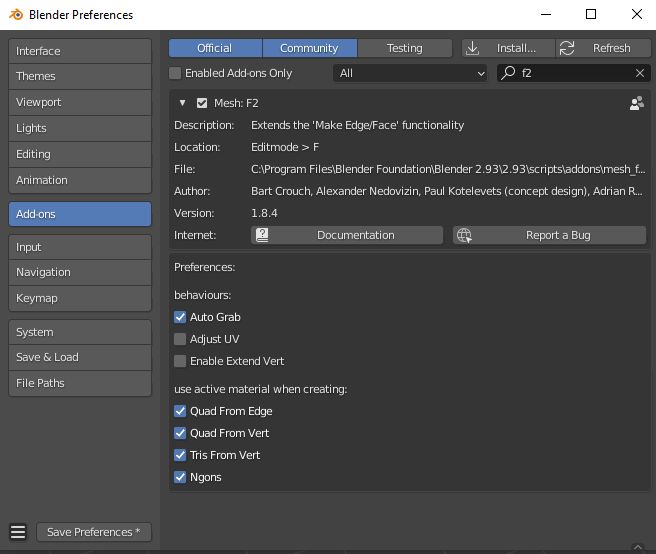The image size is (656, 554).
Task: Minimize the Blender Preferences window
Action: tap(546, 15)
